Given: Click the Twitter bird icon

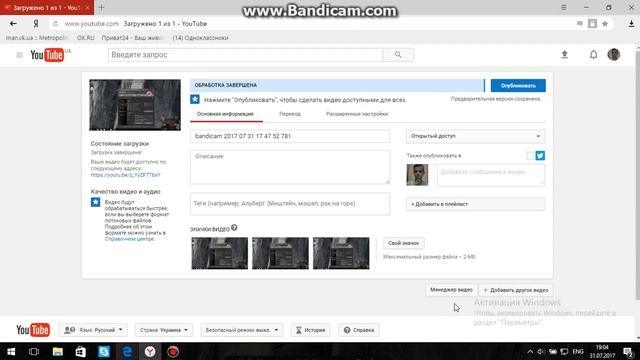Looking at the screenshot, I should (540, 156).
